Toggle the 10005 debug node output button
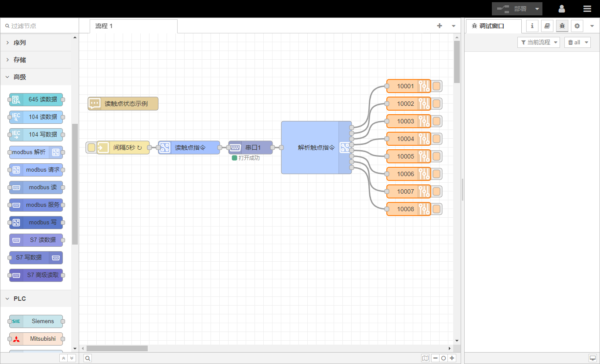This screenshot has width=600, height=364. tap(436, 156)
